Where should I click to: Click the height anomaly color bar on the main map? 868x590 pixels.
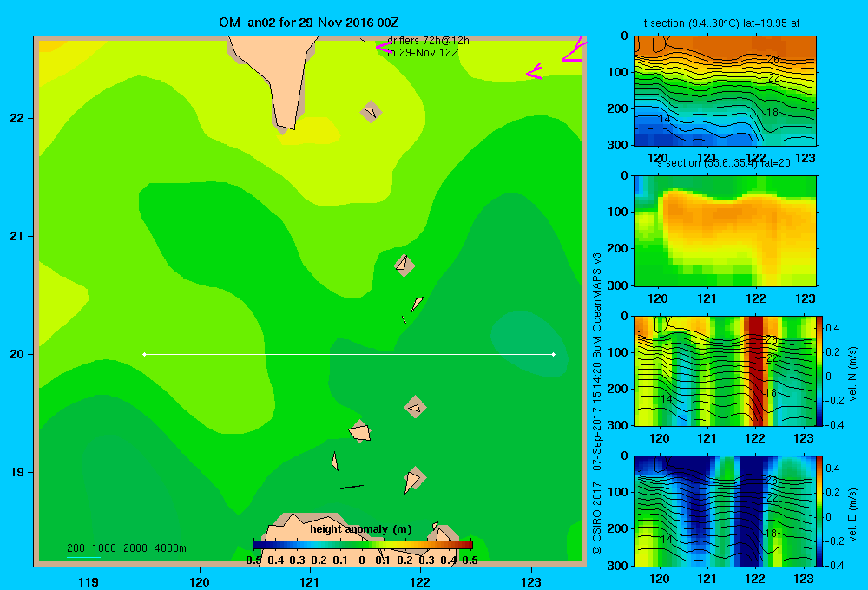click(363, 545)
